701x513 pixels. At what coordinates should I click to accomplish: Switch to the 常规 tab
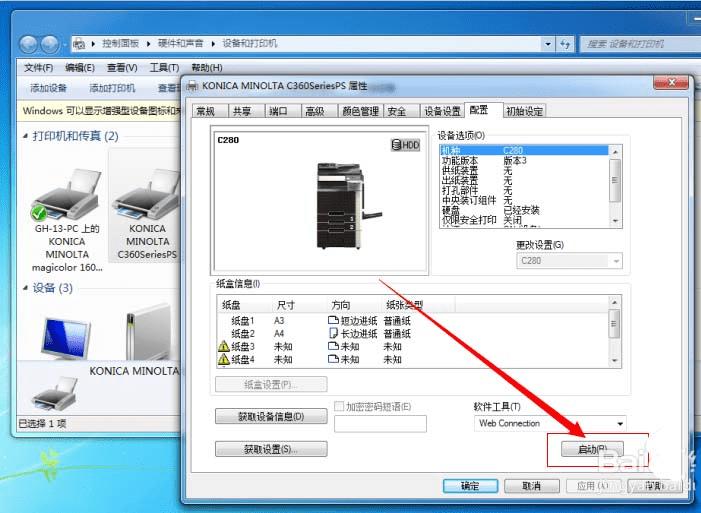tap(210, 111)
